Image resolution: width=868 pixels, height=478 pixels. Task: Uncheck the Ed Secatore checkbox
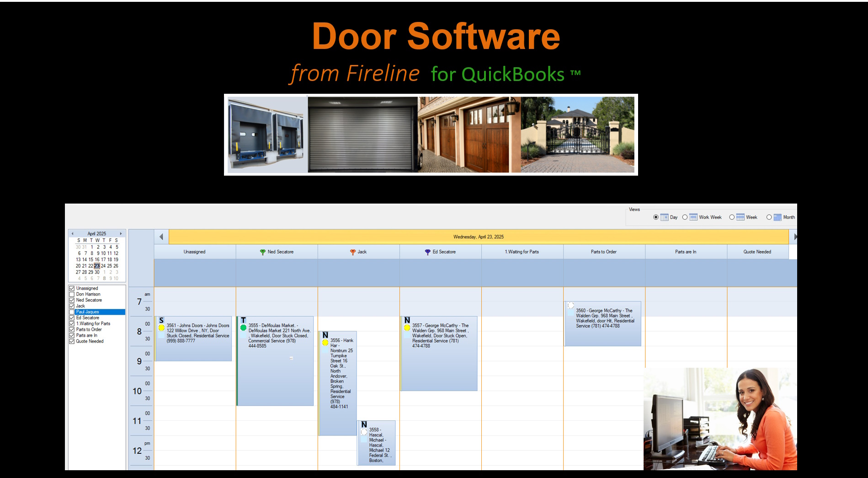(72, 317)
